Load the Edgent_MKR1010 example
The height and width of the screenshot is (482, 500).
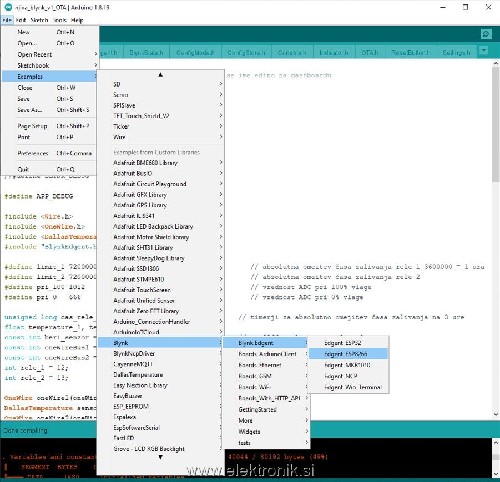point(348,365)
